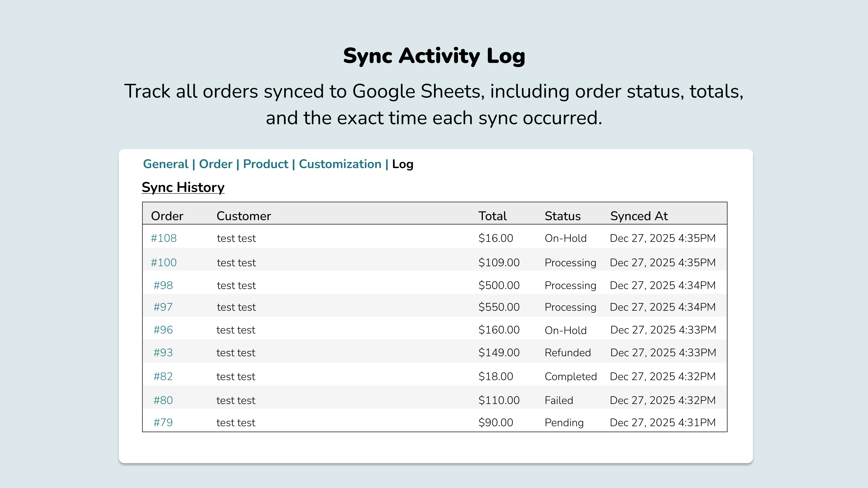Select the $18.00 total cell
868x488 pixels.
coord(496,376)
